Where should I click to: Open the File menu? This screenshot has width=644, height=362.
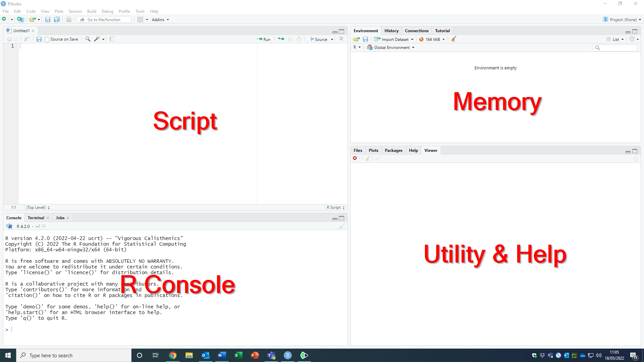pos(6,11)
